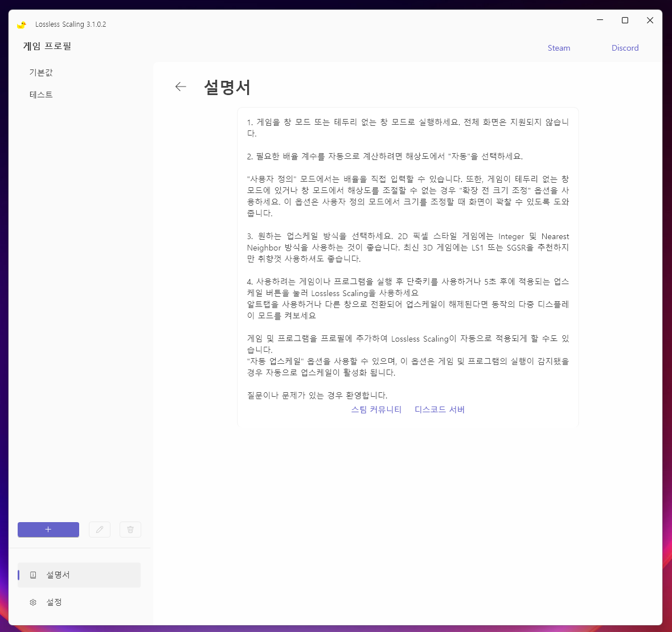Select the 테스트 profile
The width and height of the screenshot is (672, 632).
[41, 95]
